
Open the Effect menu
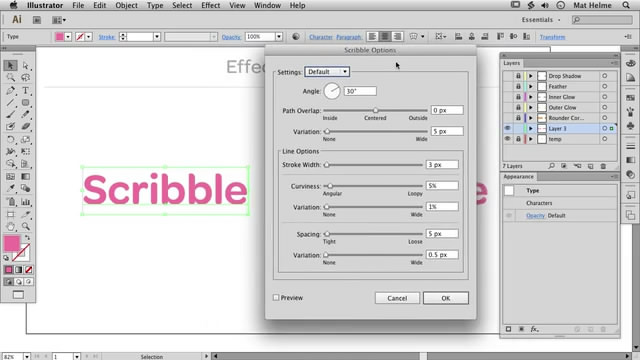(211, 5)
